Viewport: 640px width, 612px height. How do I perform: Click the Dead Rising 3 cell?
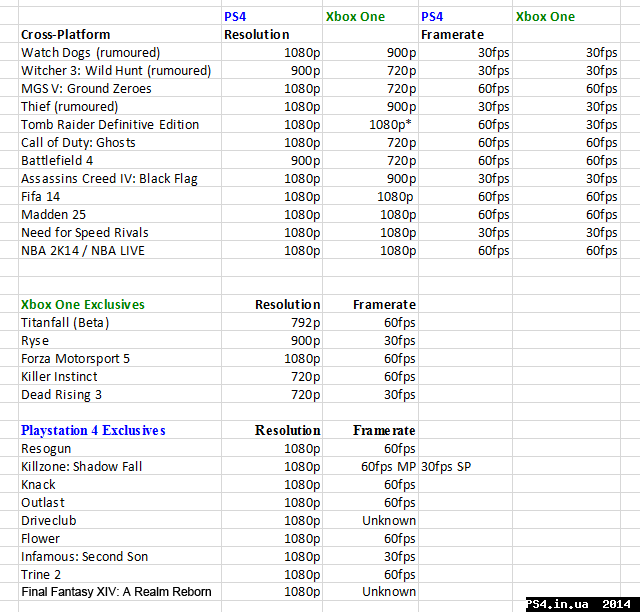61,394
